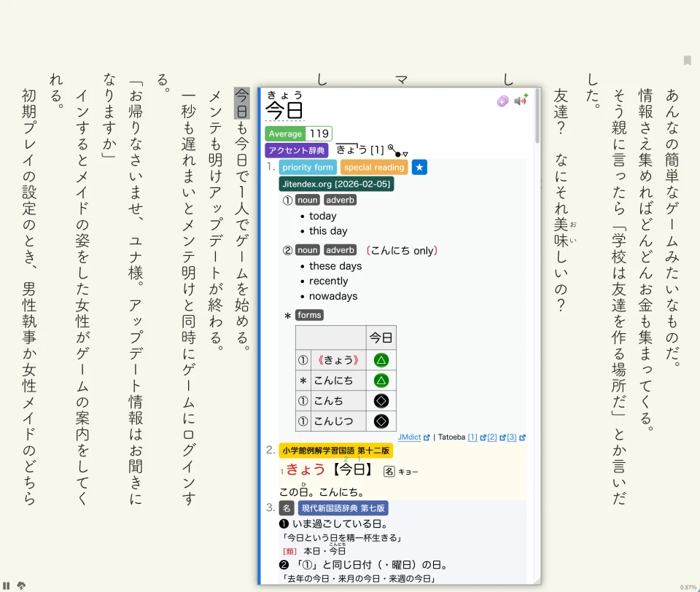The width and height of the screenshot is (700, 592).
Task: Click the noun tag in sense ①
Action: (308, 200)
